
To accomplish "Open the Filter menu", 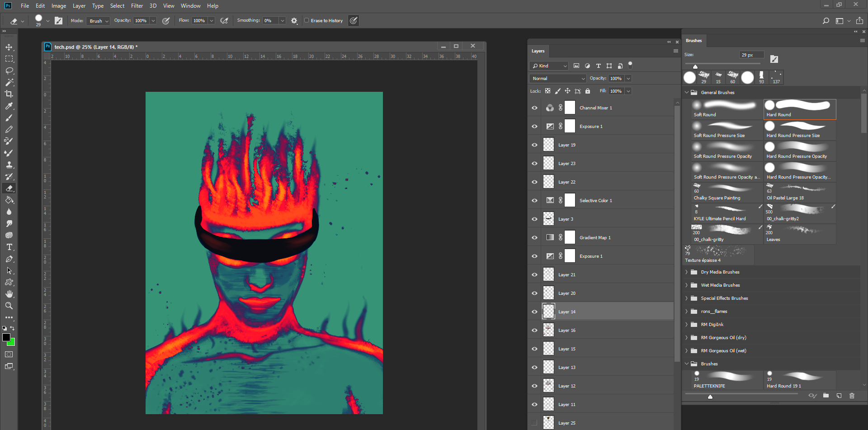I will point(137,6).
